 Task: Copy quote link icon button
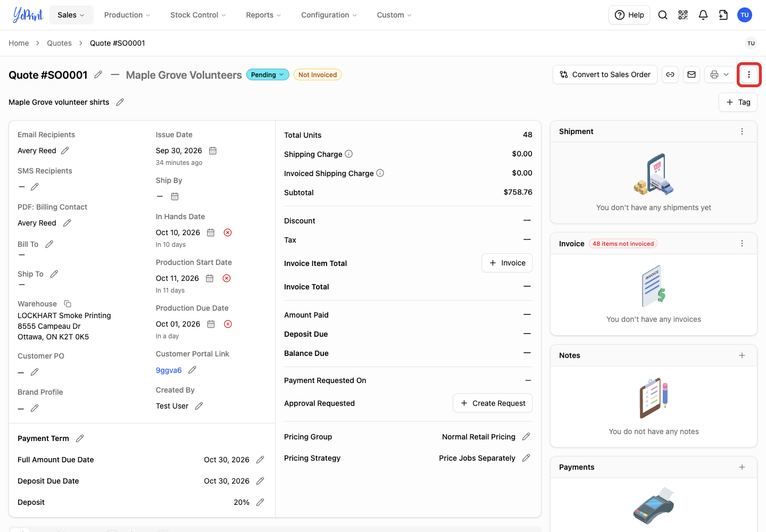tap(670, 74)
